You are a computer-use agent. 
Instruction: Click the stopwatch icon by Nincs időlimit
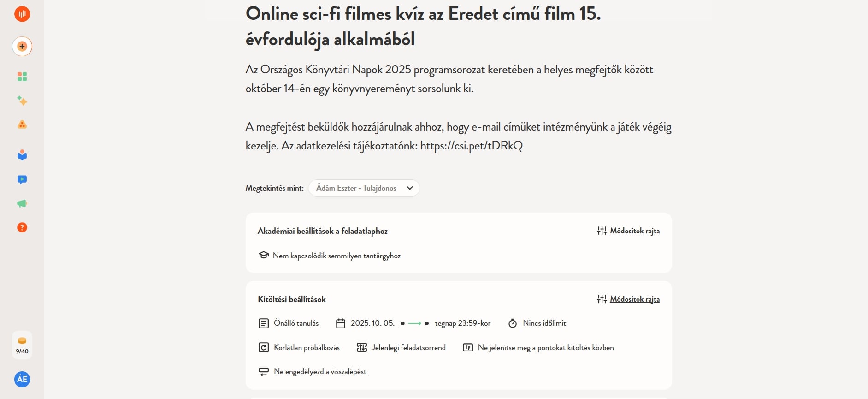(x=513, y=323)
